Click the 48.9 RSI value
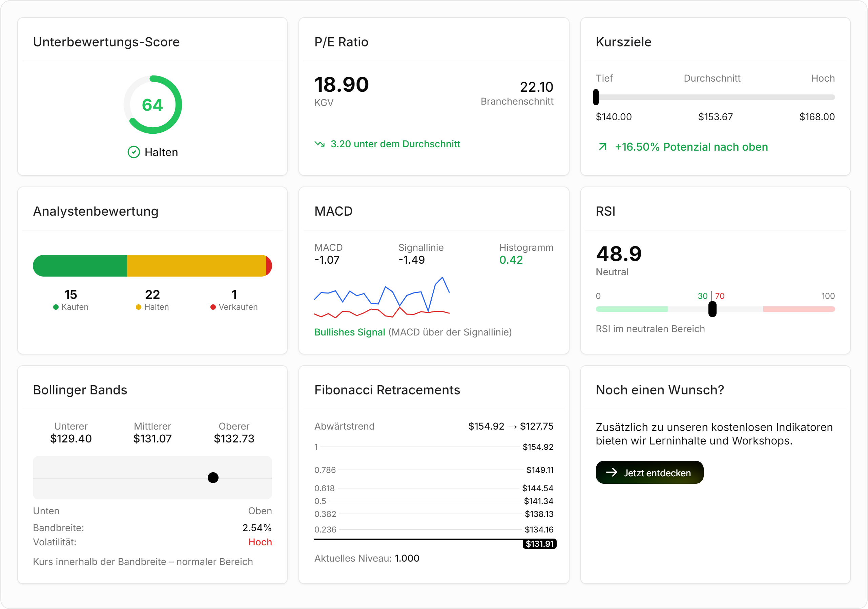This screenshot has width=868, height=609. 619,254
